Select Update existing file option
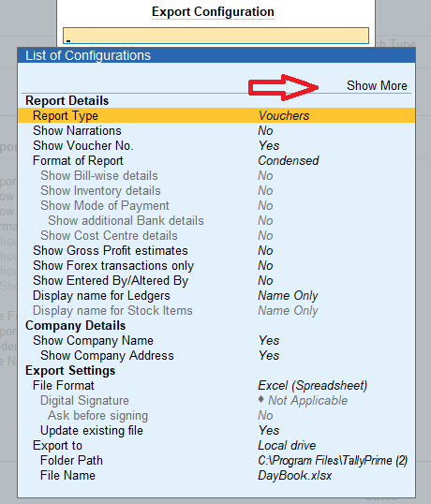The width and height of the screenshot is (431, 504). pyautogui.click(x=216, y=430)
